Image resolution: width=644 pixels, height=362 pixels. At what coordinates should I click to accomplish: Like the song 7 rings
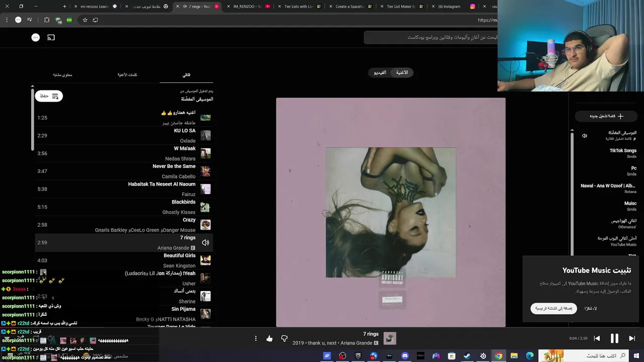(269, 338)
